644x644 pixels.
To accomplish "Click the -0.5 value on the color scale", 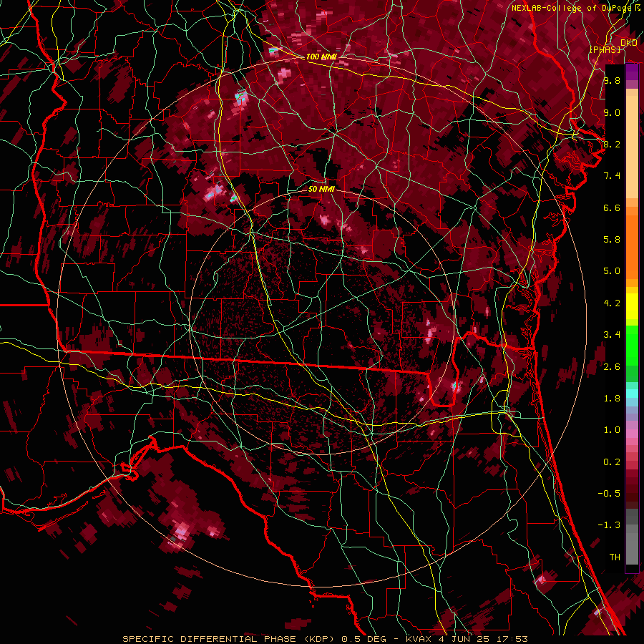I will pyautogui.click(x=609, y=494).
